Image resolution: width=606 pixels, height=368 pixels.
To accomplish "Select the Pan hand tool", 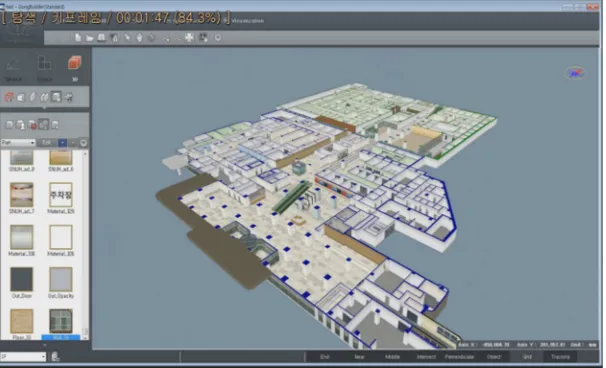I will pos(139,37).
